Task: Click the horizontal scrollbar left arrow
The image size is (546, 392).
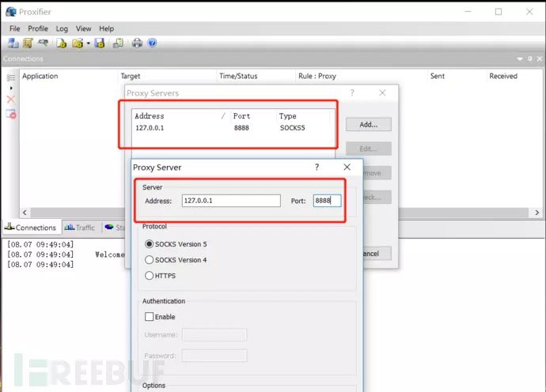Action: tap(25, 213)
